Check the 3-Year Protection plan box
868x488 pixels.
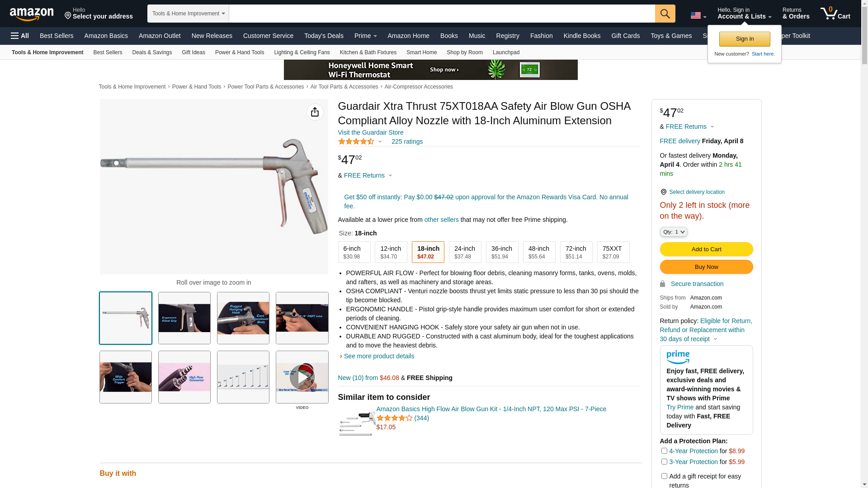point(664,461)
